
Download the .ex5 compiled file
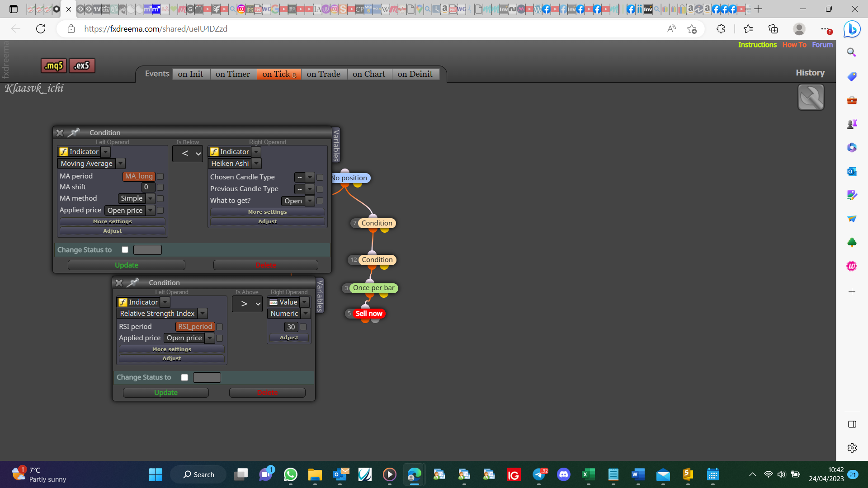(82, 66)
